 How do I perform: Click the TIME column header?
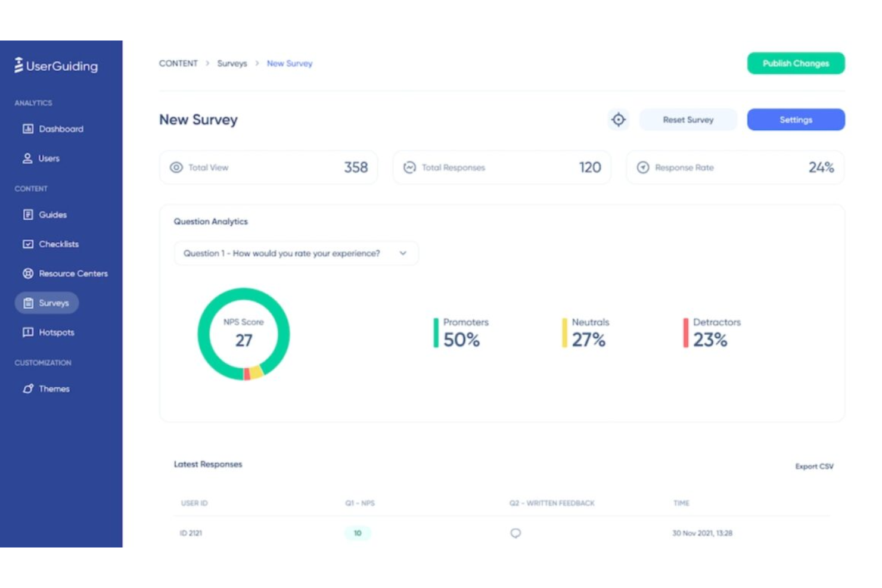pyautogui.click(x=681, y=503)
